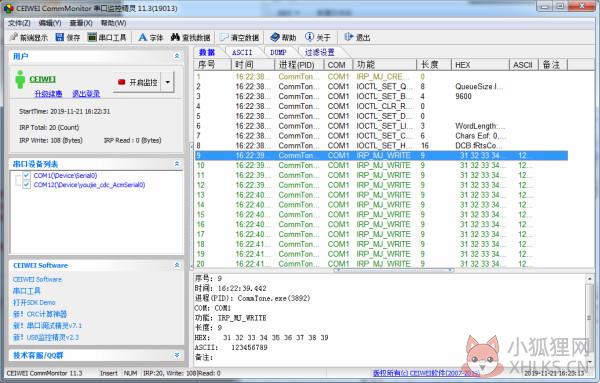Select row 15 IRP_MJ_WRITE entry
Screen dimensions: 600x383
[381, 214]
